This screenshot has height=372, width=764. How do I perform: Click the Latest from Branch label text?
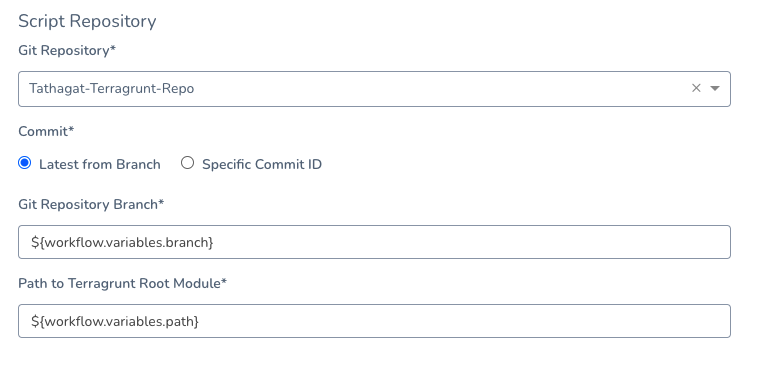[100, 164]
